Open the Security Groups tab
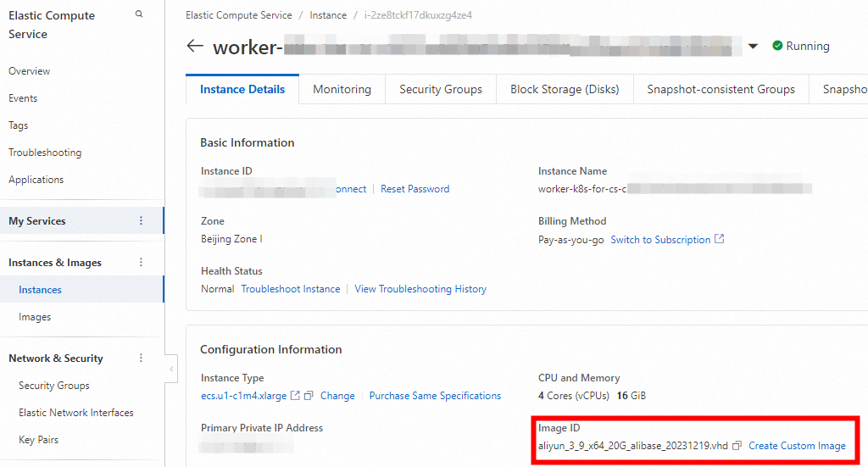 click(441, 89)
